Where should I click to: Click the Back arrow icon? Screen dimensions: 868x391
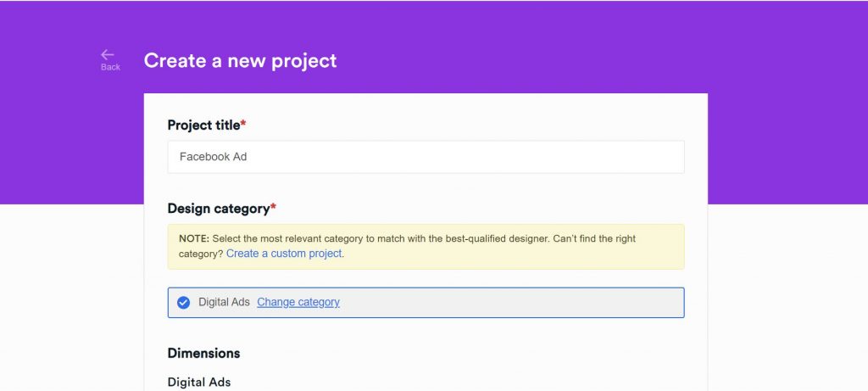tap(108, 54)
